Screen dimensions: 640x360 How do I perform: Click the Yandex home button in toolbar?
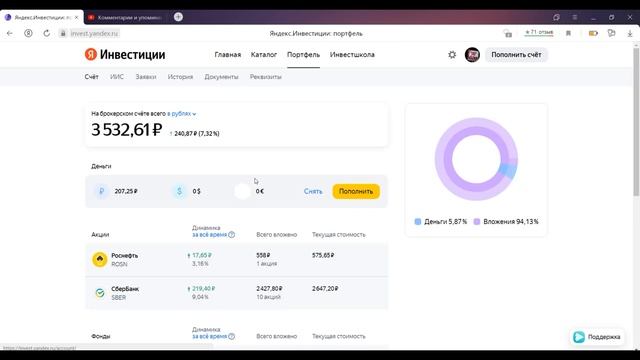pyautogui.click(x=28, y=33)
